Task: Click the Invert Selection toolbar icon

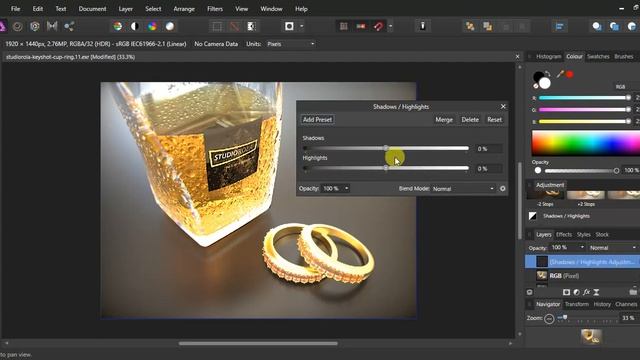Action: point(251,27)
